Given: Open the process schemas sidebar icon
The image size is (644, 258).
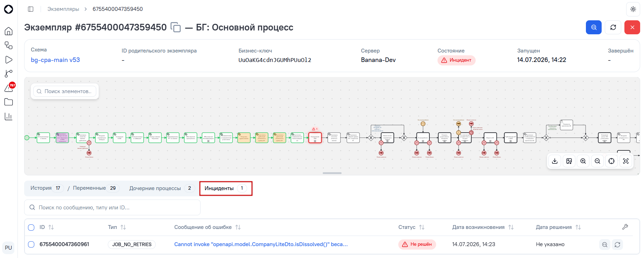Looking at the screenshot, I should pyautogui.click(x=9, y=46).
